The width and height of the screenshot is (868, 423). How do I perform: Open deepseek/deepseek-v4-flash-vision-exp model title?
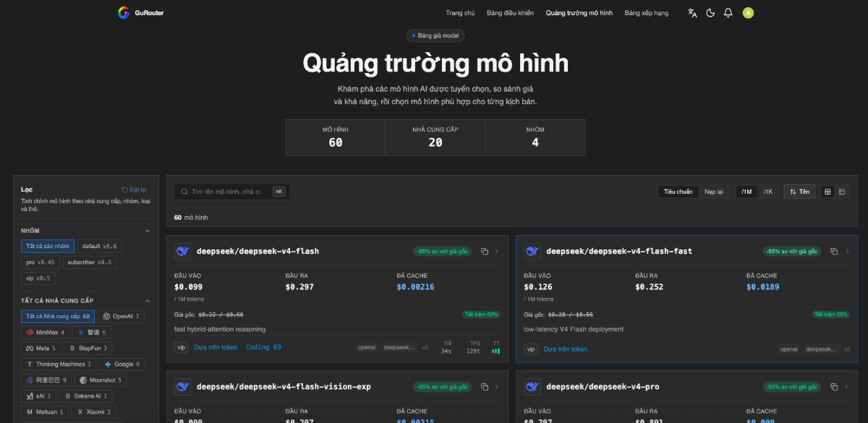pos(284,387)
